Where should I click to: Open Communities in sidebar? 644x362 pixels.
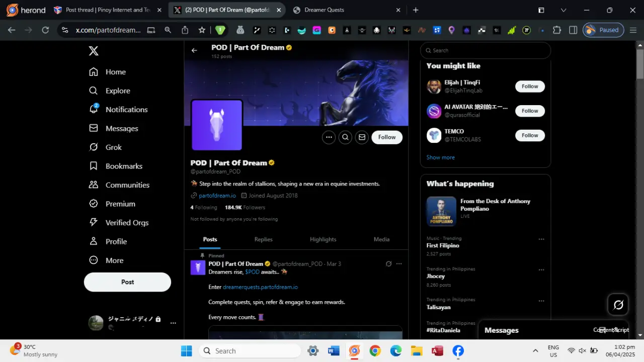click(x=119, y=185)
